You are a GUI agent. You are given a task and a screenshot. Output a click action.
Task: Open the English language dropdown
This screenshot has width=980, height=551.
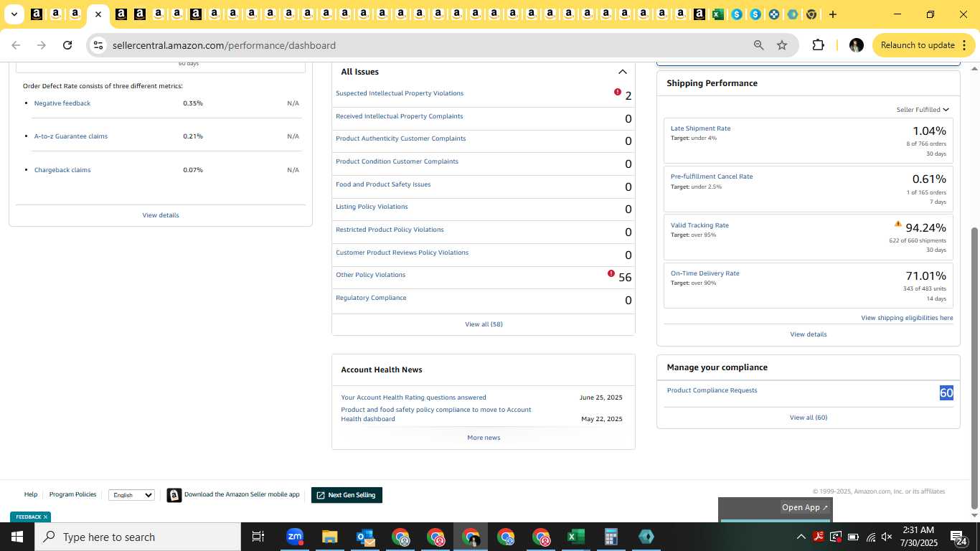tap(131, 495)
